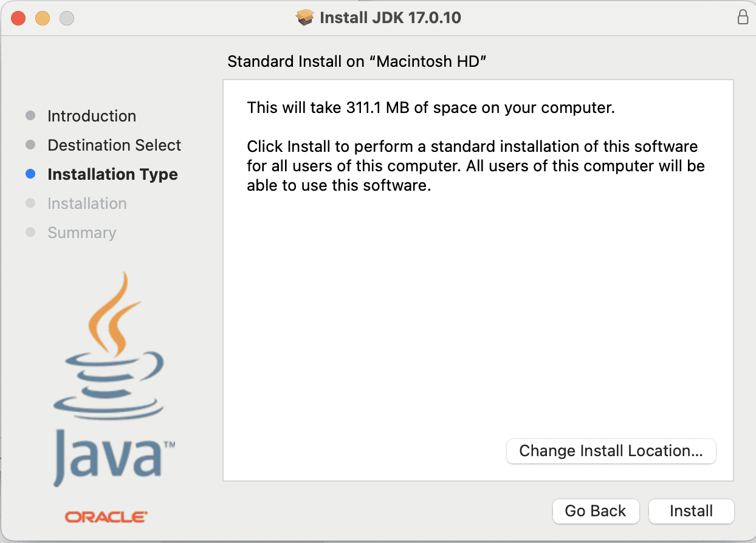
Task: Click the Go Back button
Action: point(596,511)
